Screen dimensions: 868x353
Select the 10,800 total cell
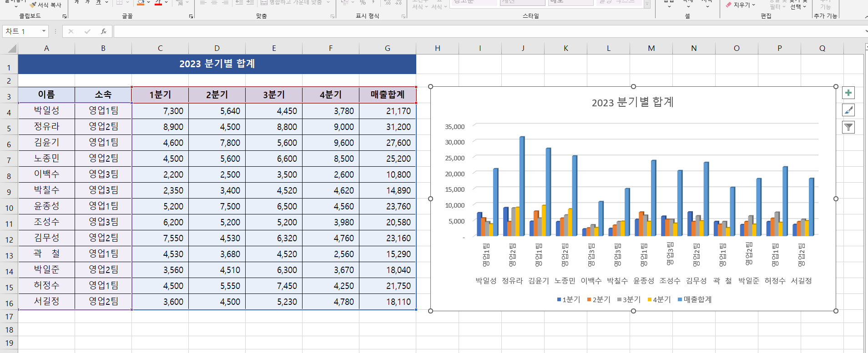click(388, 174)
